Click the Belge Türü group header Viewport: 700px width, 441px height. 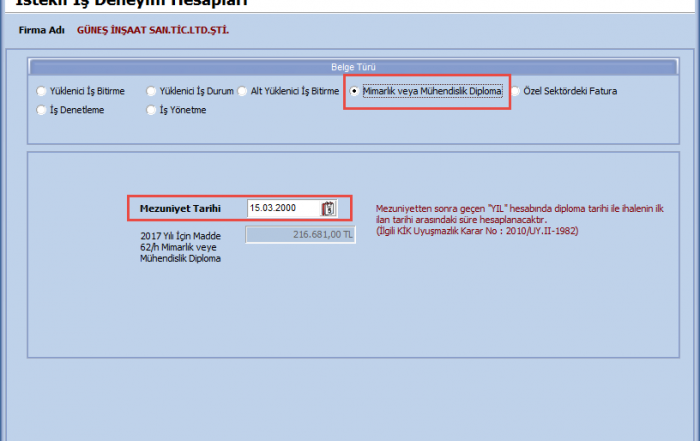click(350, 67)
